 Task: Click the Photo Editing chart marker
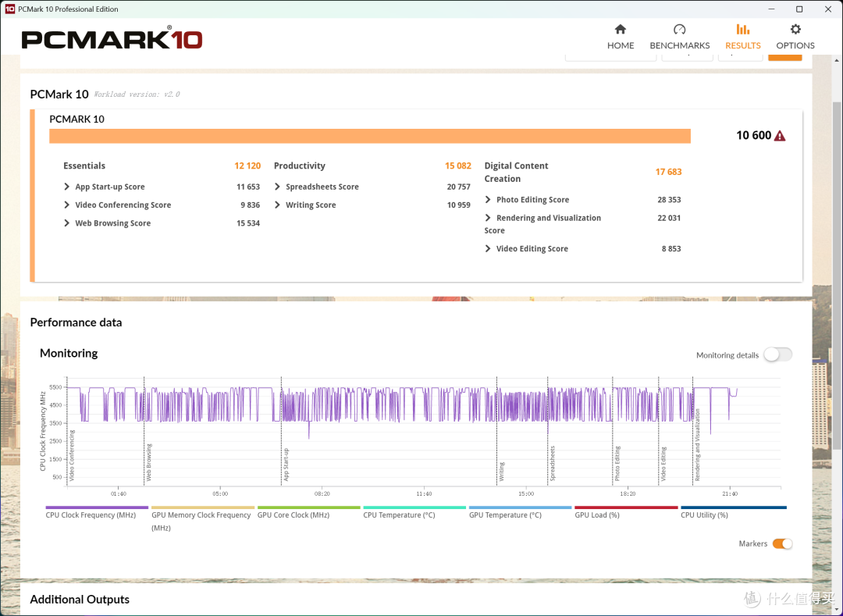click(617, 463)
